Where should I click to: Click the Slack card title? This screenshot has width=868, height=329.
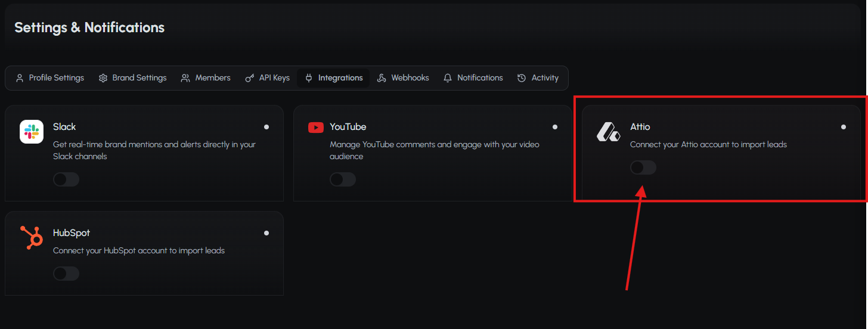(x=64, y=127)
